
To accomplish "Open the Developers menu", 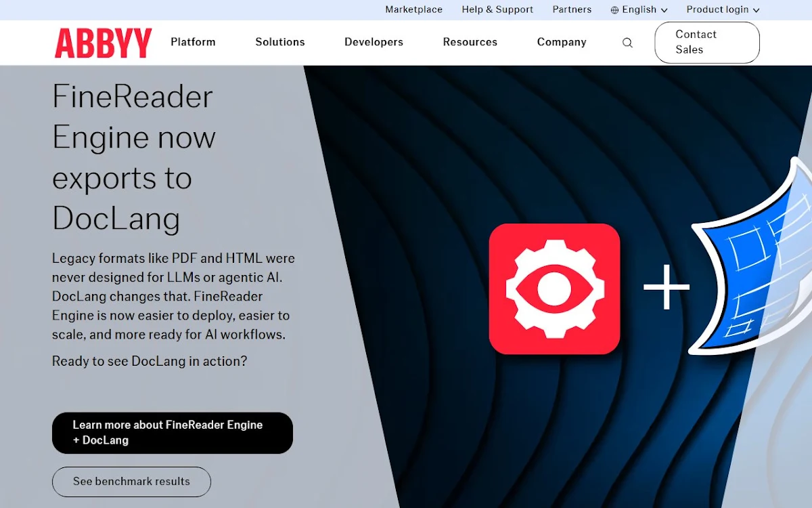I will pos(374,42).
